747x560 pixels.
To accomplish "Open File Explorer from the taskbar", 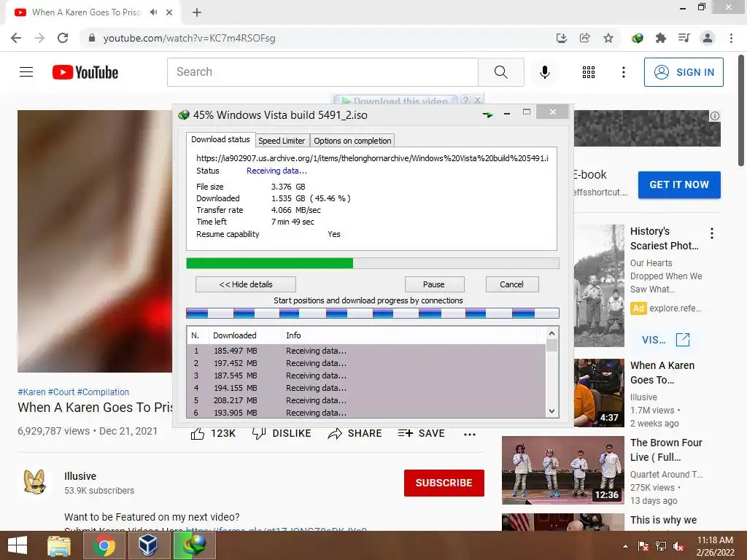I will click(x=58, y=545).
